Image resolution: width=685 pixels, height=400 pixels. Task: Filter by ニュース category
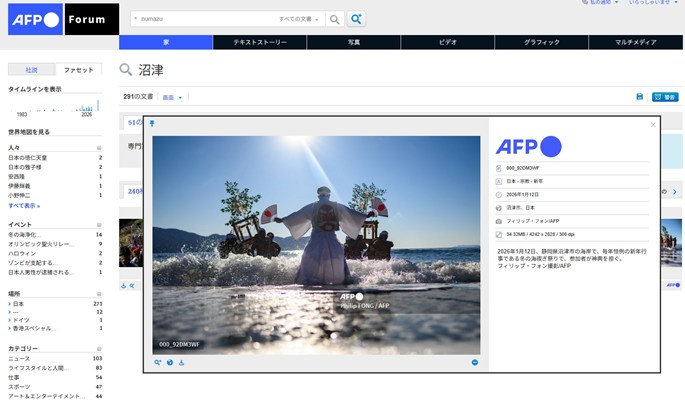point(19,358)
